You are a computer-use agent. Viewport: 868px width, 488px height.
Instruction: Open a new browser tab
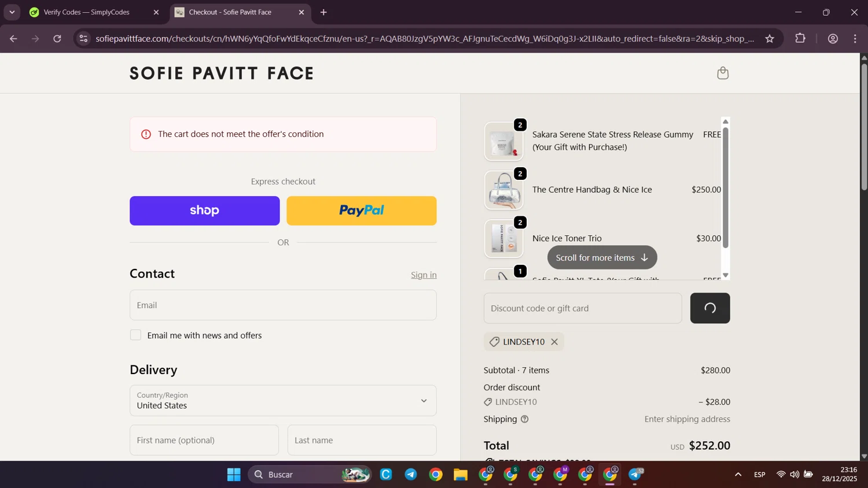pos(323,12)
